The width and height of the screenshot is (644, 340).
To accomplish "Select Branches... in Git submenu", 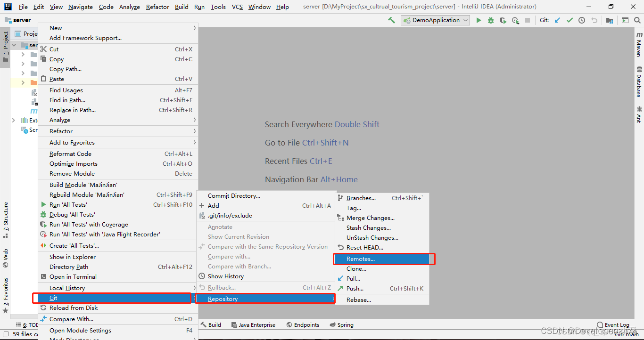I will [382, 198].
